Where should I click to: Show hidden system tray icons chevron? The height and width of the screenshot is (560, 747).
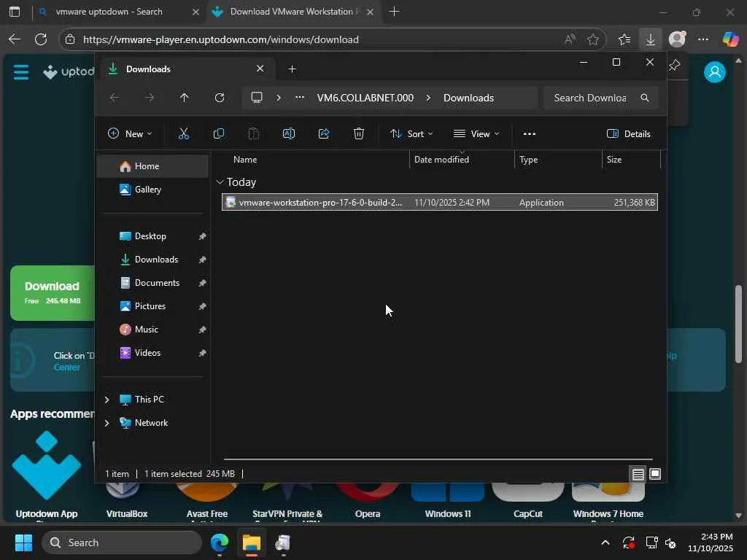click(605, 542)
